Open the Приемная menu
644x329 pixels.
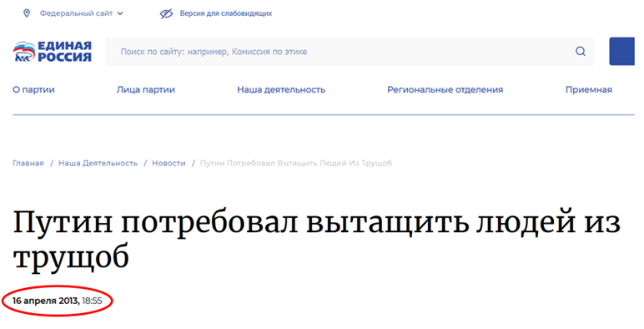click(589, 89)
